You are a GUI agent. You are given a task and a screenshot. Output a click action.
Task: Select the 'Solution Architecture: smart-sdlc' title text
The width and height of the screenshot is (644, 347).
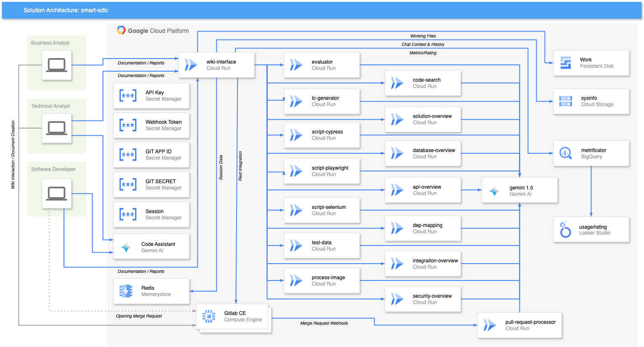(66, 10)
